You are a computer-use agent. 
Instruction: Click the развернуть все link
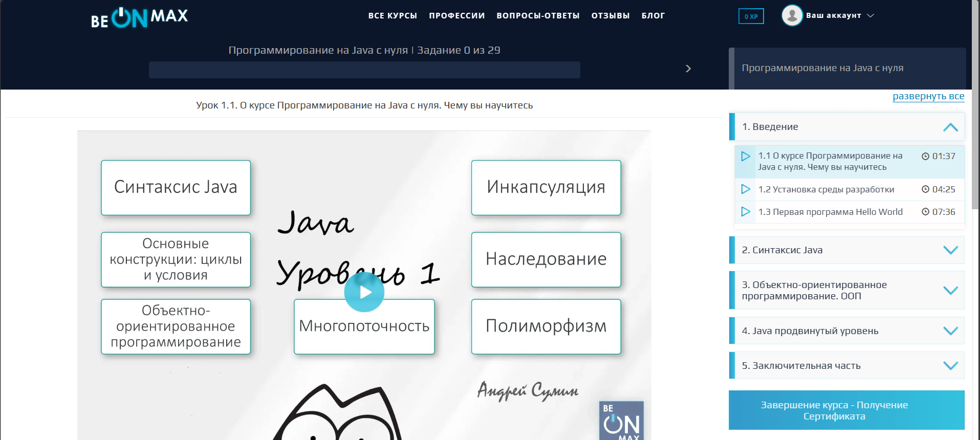(x=928, y=96)
